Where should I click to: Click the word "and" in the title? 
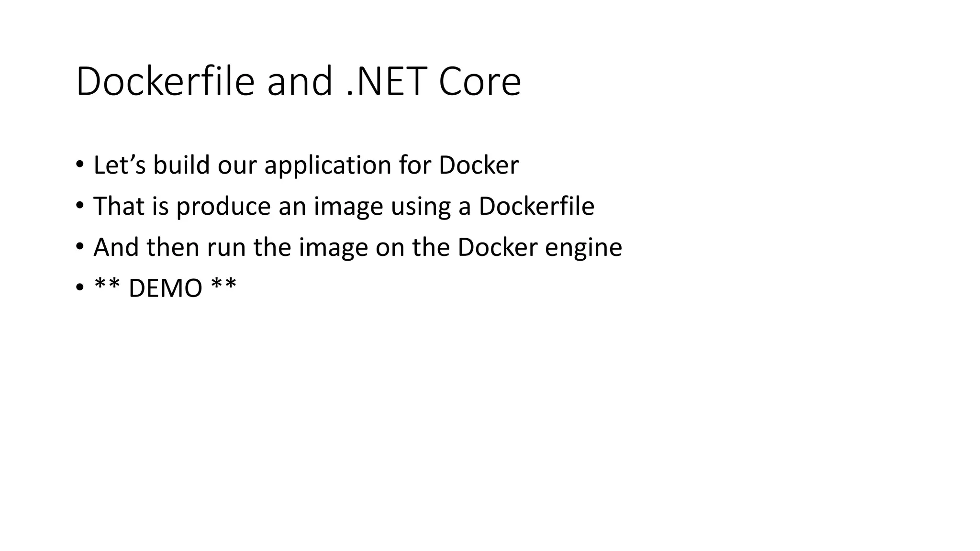point(300,81)
